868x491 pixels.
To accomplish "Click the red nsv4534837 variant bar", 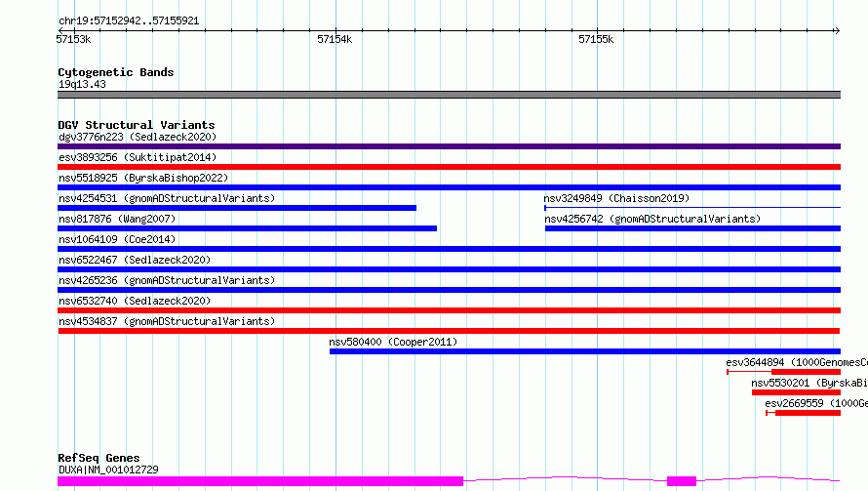I will 449,331.
